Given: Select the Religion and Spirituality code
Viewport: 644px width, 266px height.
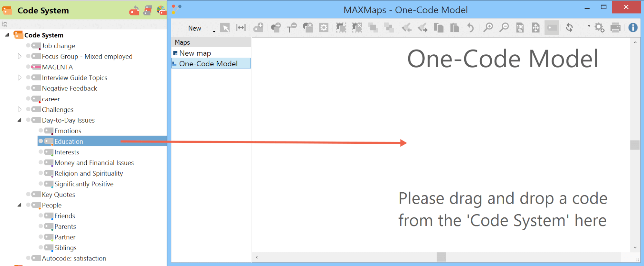Looking at the screenshot, I should click(x=89, y=173).
